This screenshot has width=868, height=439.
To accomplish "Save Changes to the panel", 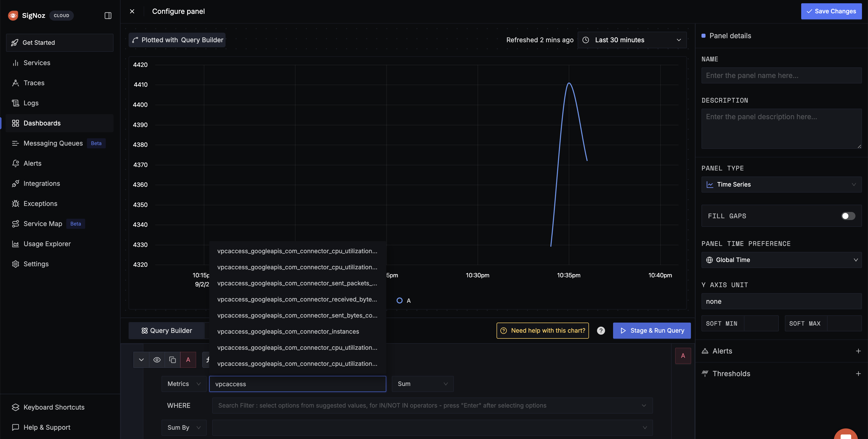I will pos(831,11).
